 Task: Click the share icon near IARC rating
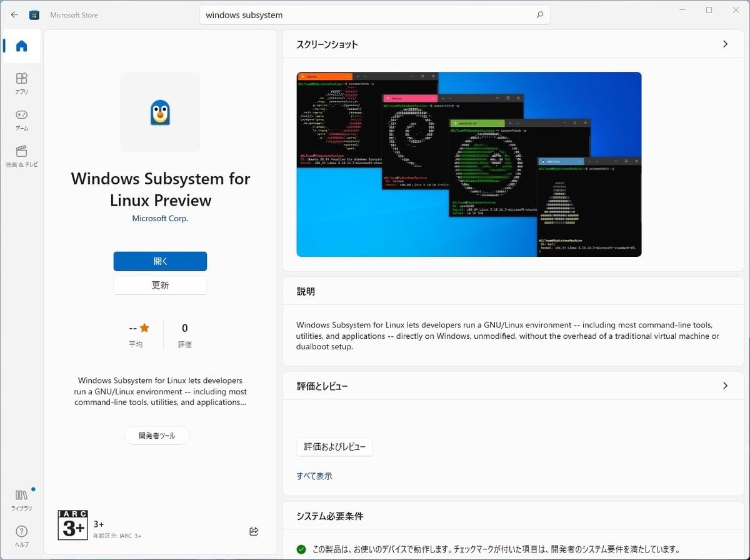click(254, 531)
